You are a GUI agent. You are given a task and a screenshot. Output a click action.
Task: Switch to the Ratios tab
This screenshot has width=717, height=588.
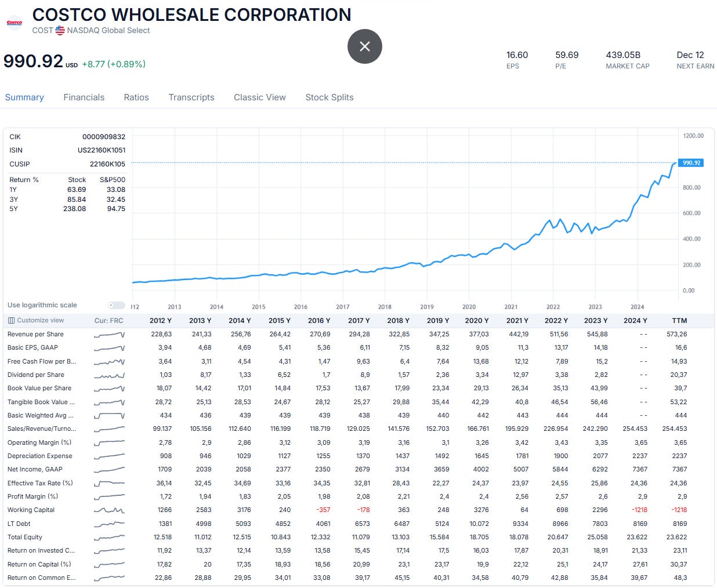[x=136, y=97]
